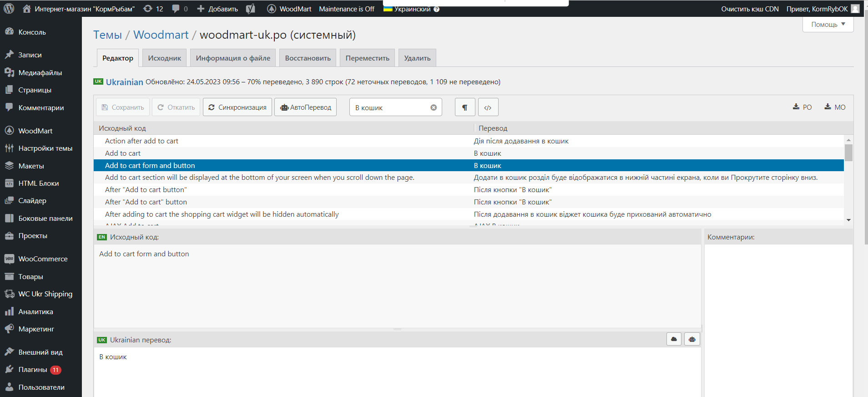
Task: Select row After adding to cart widget hidden
Action: 469,214
